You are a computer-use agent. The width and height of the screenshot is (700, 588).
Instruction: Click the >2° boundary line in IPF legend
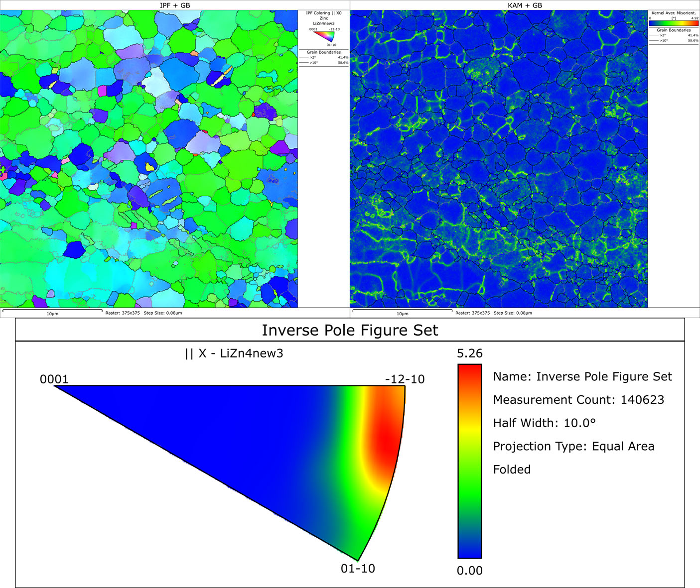pos(305,58)
